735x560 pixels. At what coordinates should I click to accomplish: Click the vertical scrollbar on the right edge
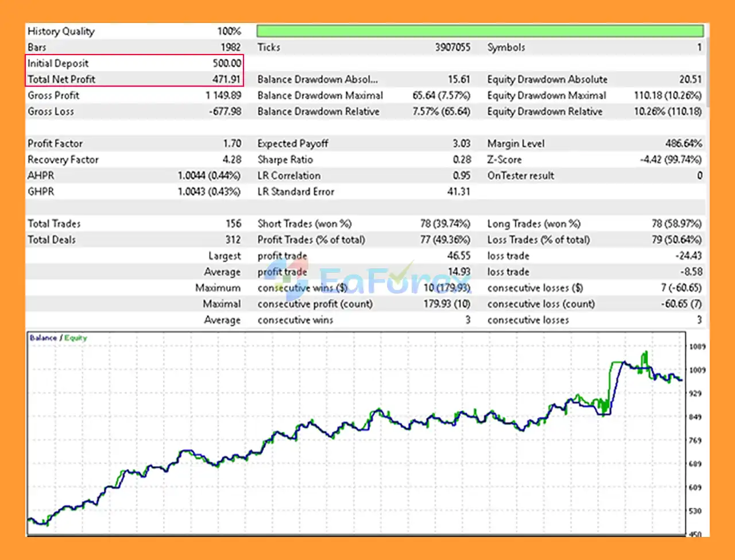[x=707, y=69]
